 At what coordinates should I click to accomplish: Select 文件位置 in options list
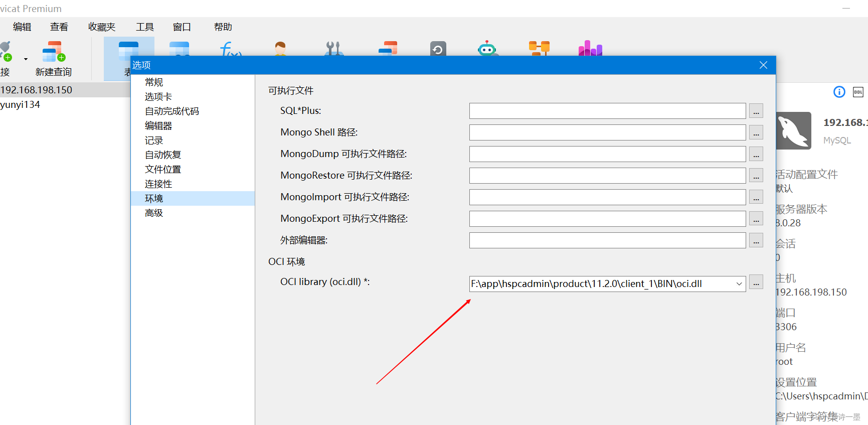point(193,170)
